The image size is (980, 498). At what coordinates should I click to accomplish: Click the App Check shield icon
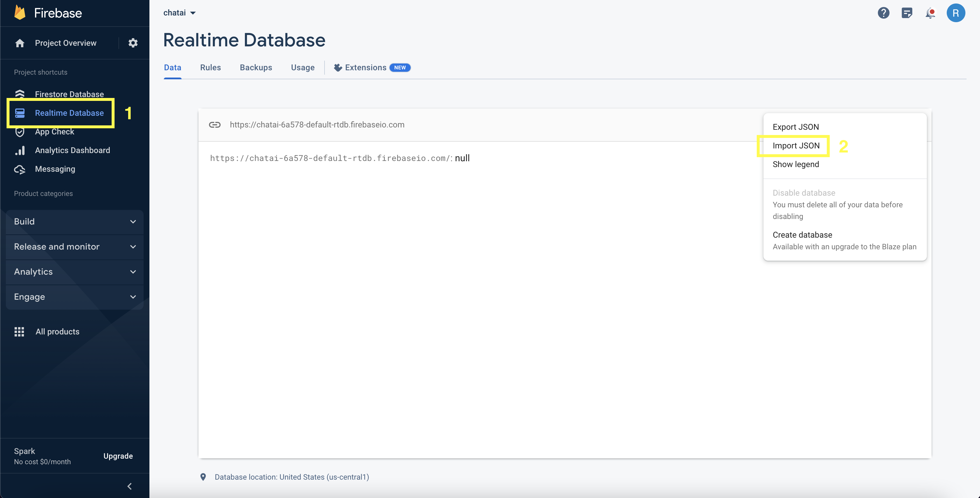pyautogui.click(x=20, y=132)
